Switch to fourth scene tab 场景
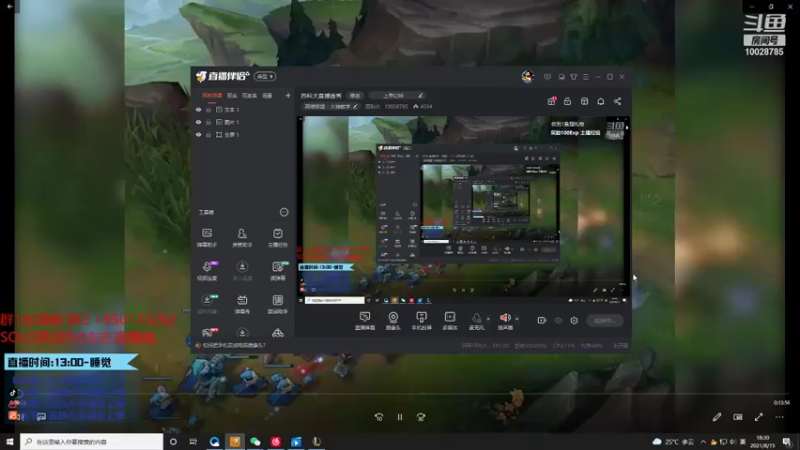This screenshot has height=450, width=800. tap(267, 95)
